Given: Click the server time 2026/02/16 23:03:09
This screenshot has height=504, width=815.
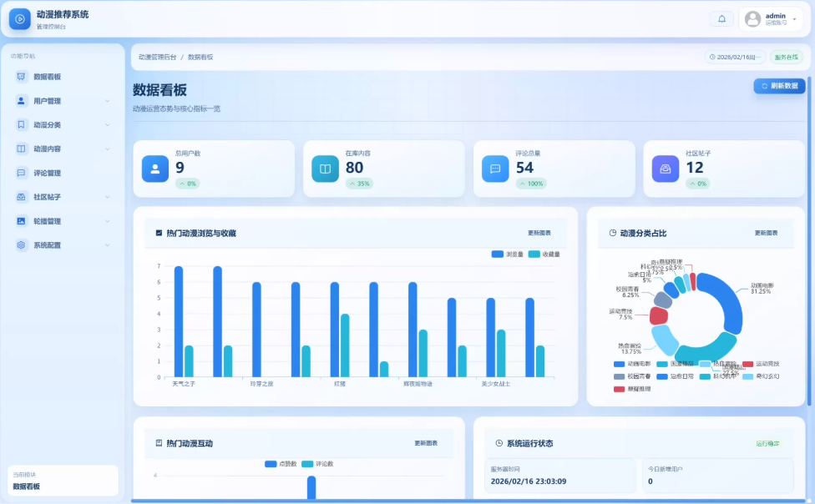Looking at the screenshot, I should coord(528,481).
